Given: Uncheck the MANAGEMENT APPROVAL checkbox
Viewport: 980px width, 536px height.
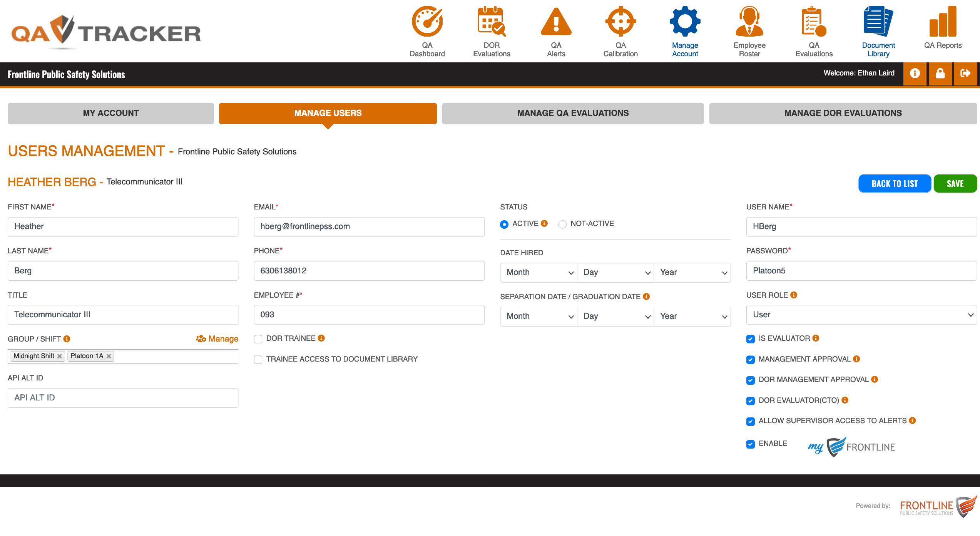Looking at the screenshot, I should 751,360.
